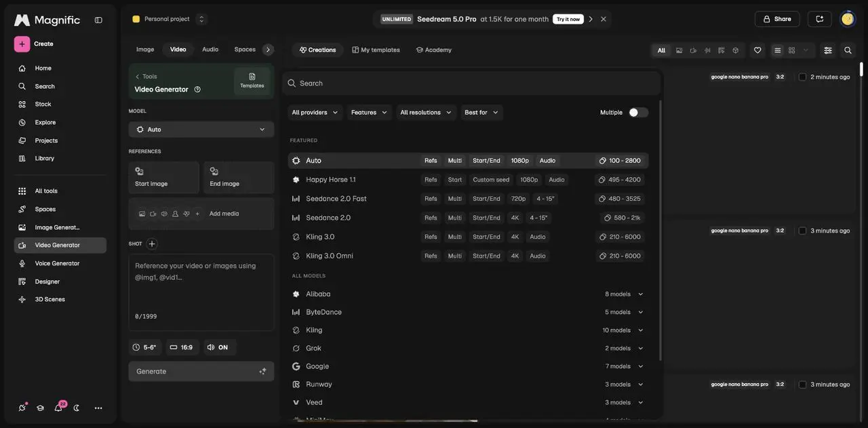Screen dimensions: 868x428
Task: Check the box beside 2 minutes ago
Action: click(x=802, y=77)
